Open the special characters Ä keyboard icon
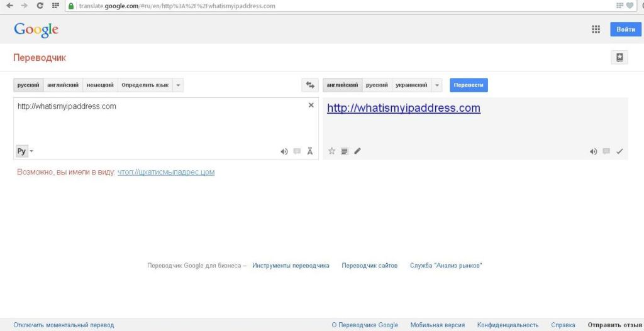The height and width of the screenshot is (331, 644). (310, 151)
